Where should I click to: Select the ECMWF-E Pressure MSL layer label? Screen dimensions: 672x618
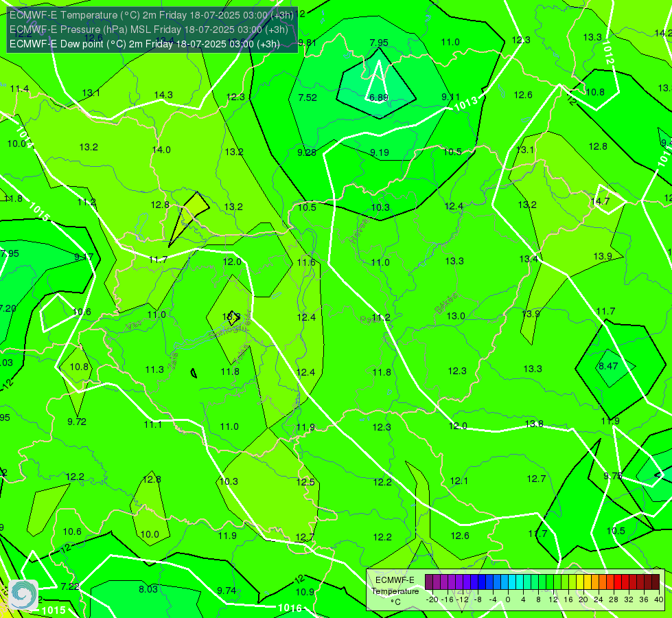tap(149, 30)
